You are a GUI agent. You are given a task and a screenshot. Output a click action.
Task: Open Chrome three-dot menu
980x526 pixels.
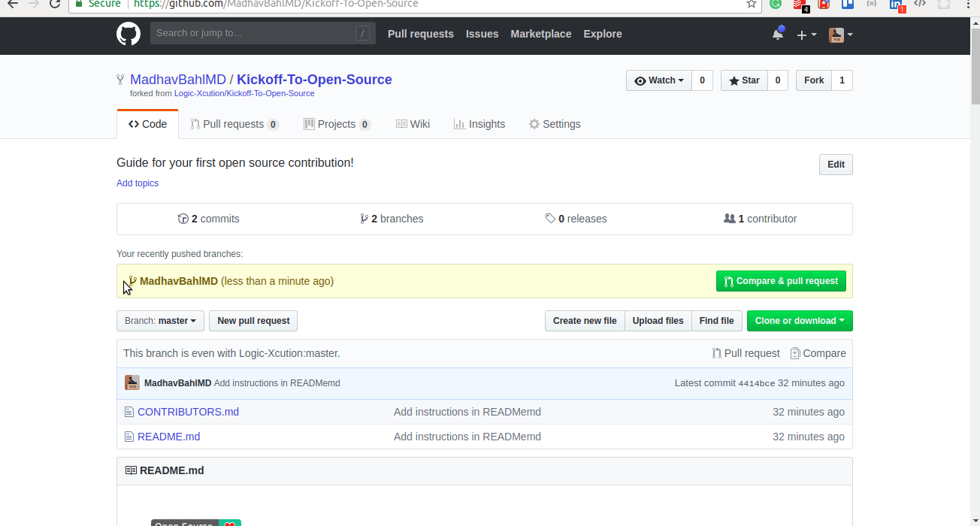click(x=967, y=4)
